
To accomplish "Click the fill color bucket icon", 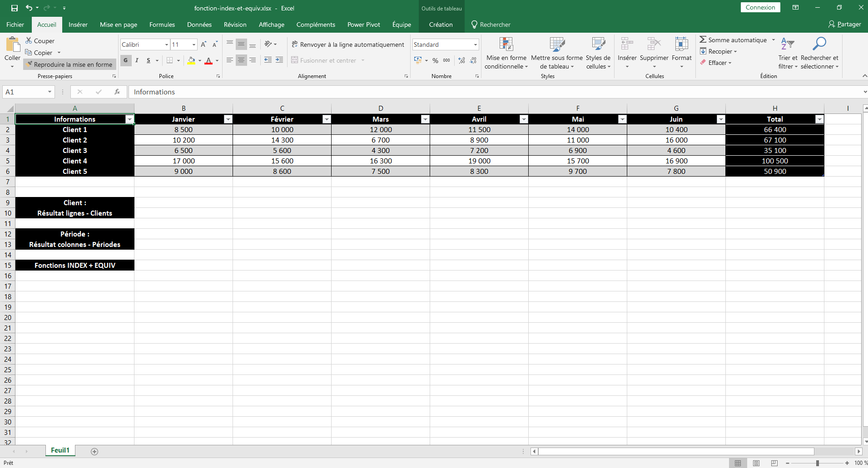I will [191, 60].
